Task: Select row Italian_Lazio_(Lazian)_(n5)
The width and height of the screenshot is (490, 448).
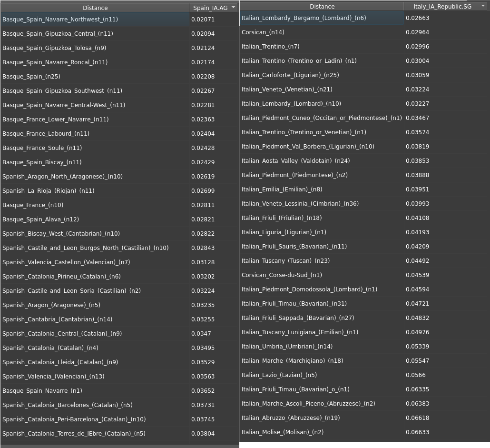Action: [364, 375]
